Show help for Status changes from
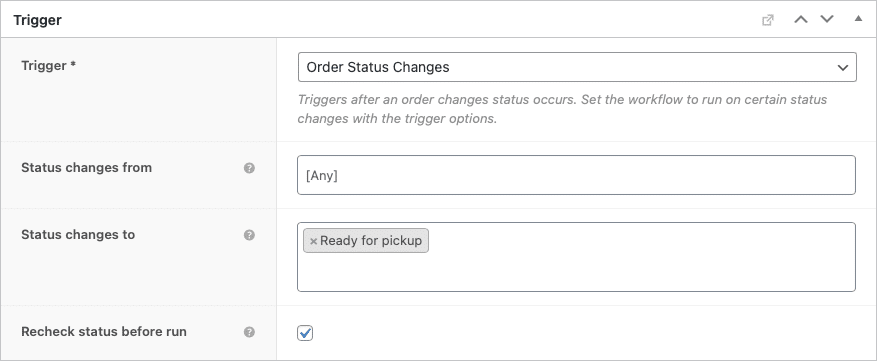The width and height of the screenshot is (877, 361). click(249, 168)
